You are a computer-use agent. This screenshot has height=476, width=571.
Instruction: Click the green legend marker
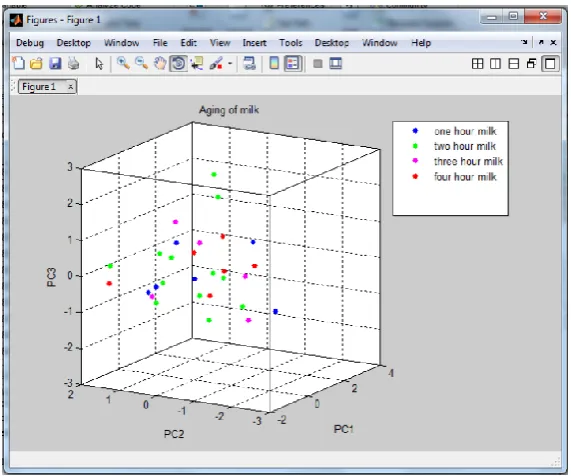(415, 146)
